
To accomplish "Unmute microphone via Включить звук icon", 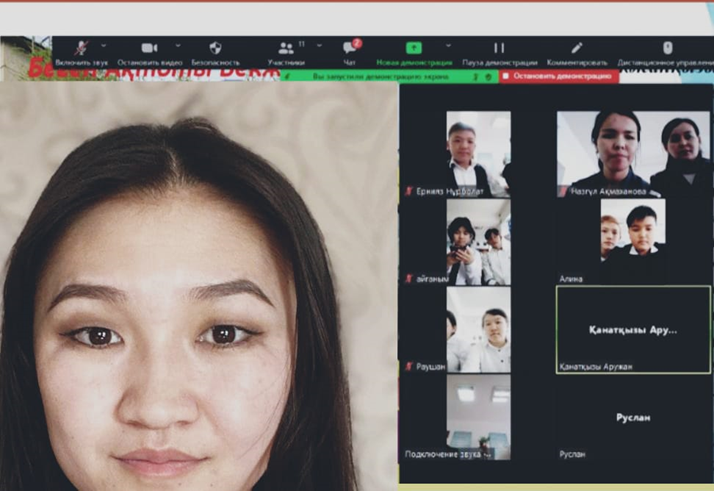I will (x=82, y=48).
